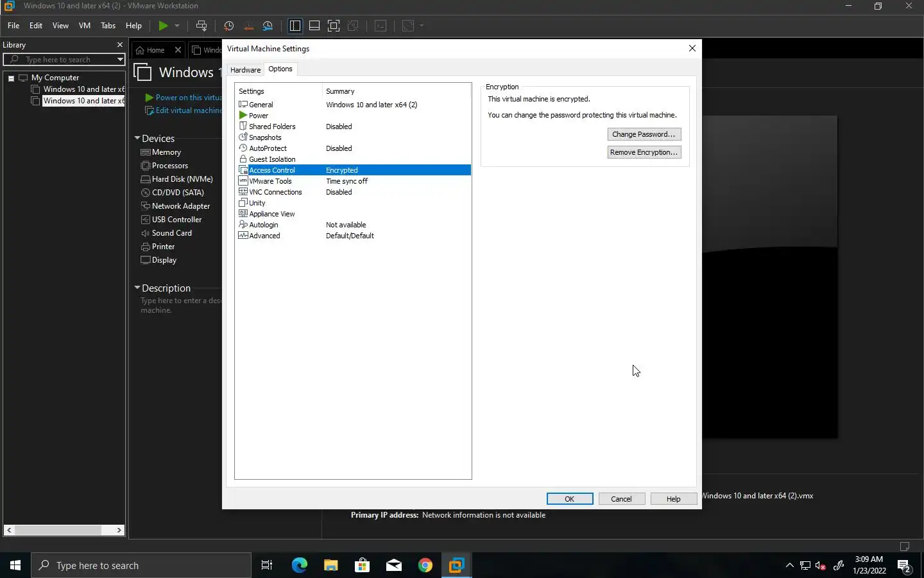This screenshot has height=578, width=924.
Task: Select Hard Disk (NVMe) device
Action: click(x=182, y=179)
